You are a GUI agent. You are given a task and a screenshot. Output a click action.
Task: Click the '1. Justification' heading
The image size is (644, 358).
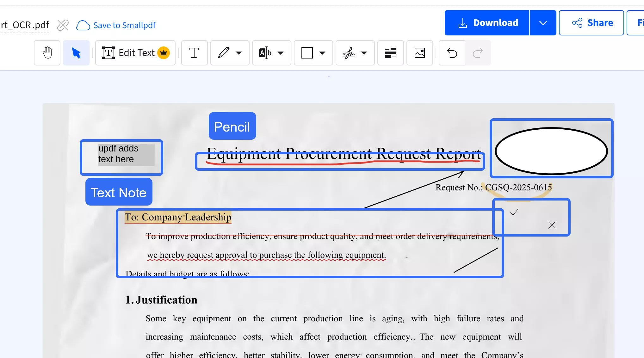(161, 299)
